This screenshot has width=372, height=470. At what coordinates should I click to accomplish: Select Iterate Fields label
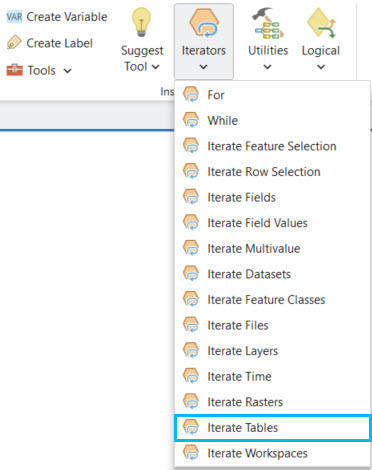[x=242, y=197]
